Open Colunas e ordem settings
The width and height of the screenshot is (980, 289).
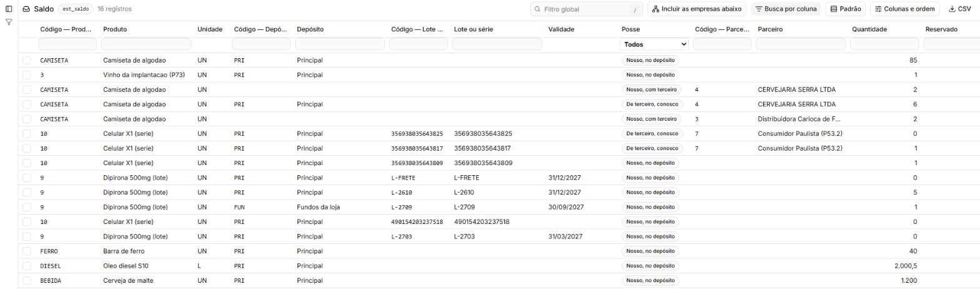coord(904,9)
